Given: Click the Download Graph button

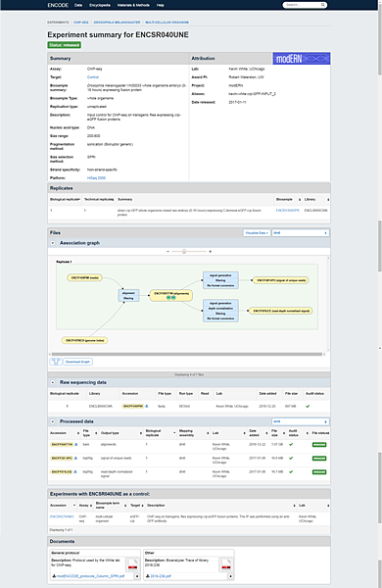Looking at the screenshot, I should point(77,362).
